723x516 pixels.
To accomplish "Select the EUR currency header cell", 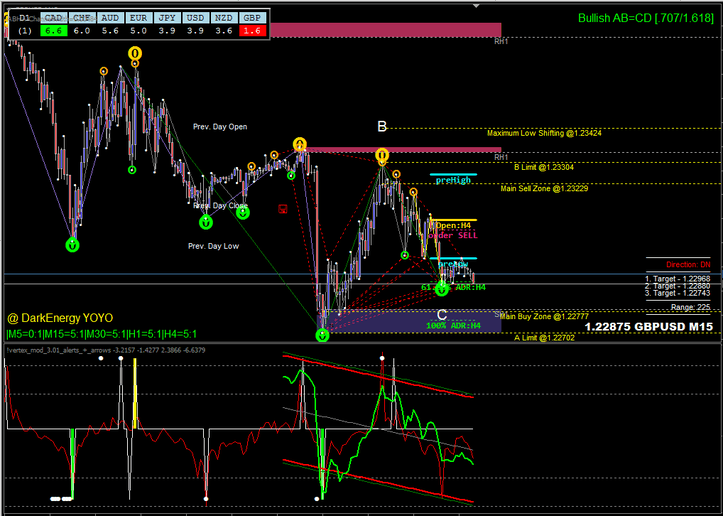I will (140, 18).
